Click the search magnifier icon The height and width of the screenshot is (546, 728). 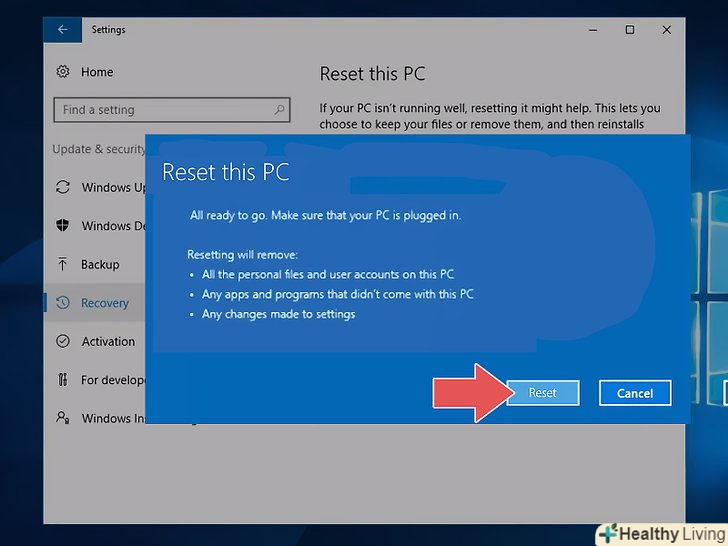click(279, 110)
